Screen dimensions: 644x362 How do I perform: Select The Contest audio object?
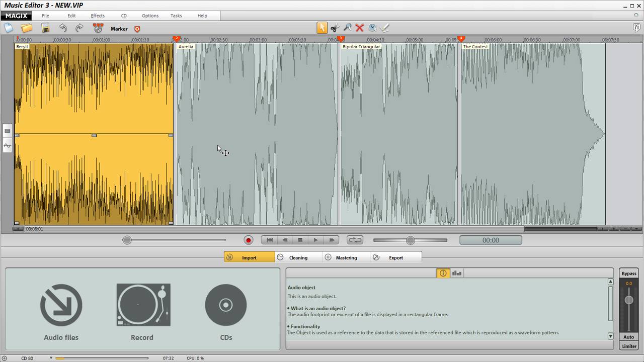(x=533, y=134)
